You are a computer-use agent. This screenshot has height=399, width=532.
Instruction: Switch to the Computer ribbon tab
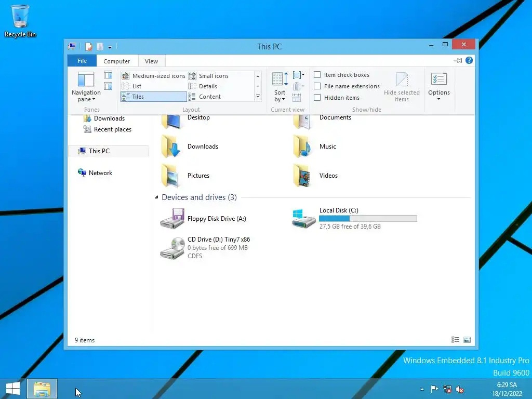pyautogui.click(x=117, y=61)
